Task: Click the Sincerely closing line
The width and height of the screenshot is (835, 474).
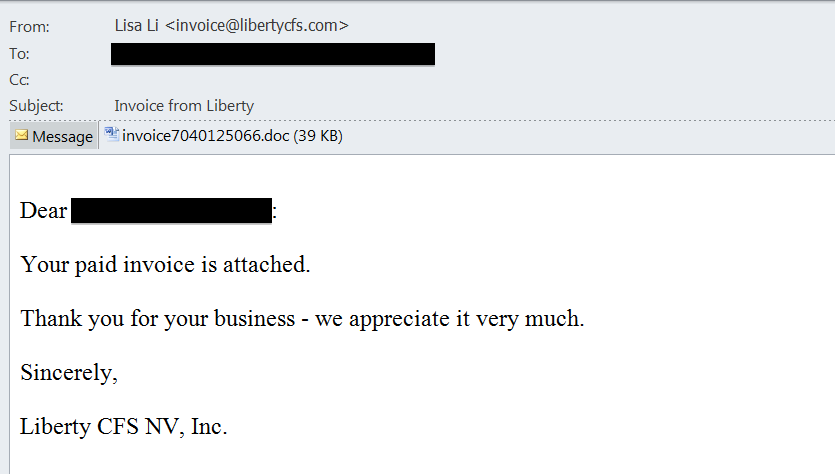Action: pos(69,372)
